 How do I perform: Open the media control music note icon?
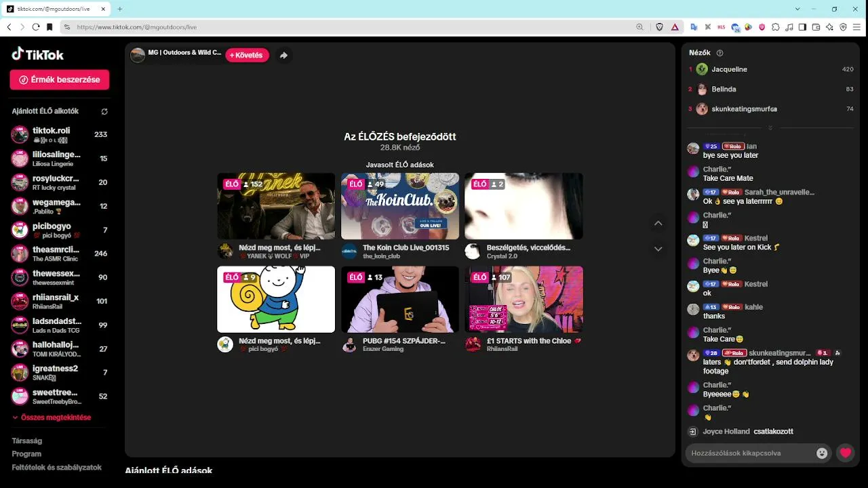pos(789,27)
